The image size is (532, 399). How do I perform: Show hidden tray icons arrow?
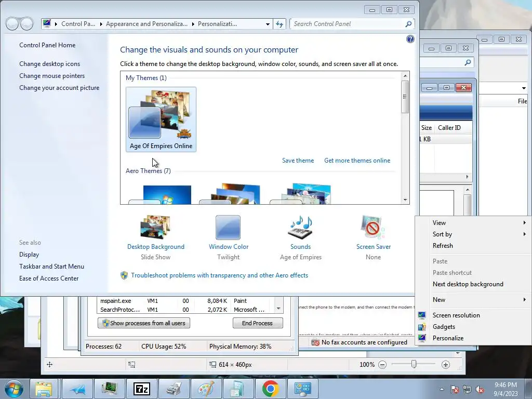coord(442,389)
